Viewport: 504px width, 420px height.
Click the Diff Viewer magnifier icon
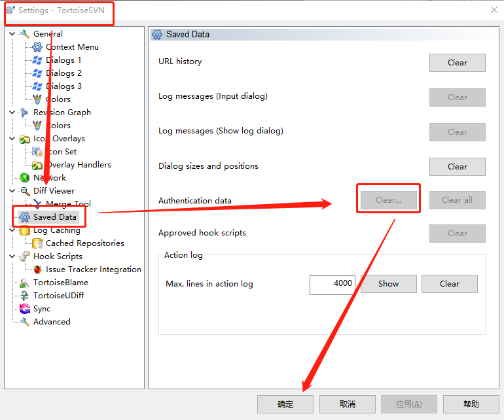25,191
